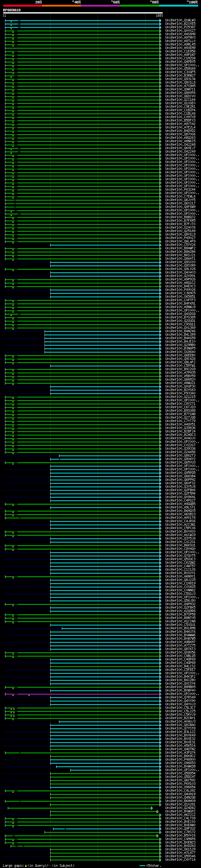Viewport: 201px width, 868px height.
Task: Click the purple ~60% identity legend segment
Action: point(100,6)
